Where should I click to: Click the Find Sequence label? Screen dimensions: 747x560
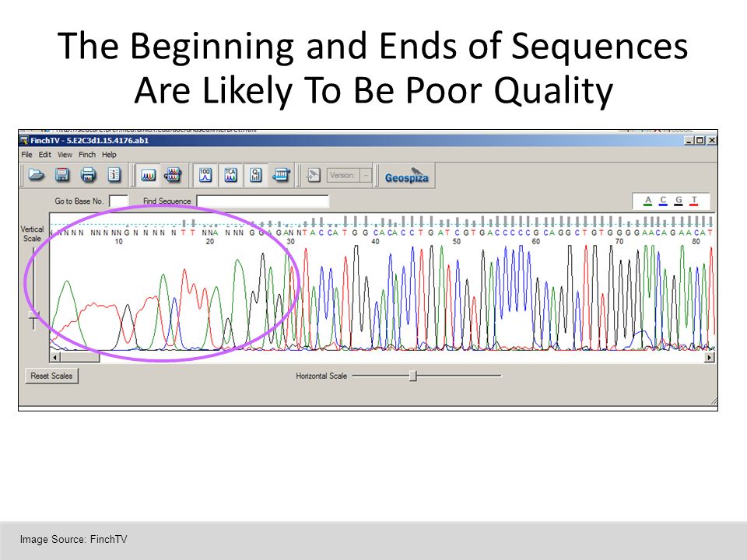click(x=167, y=201)
